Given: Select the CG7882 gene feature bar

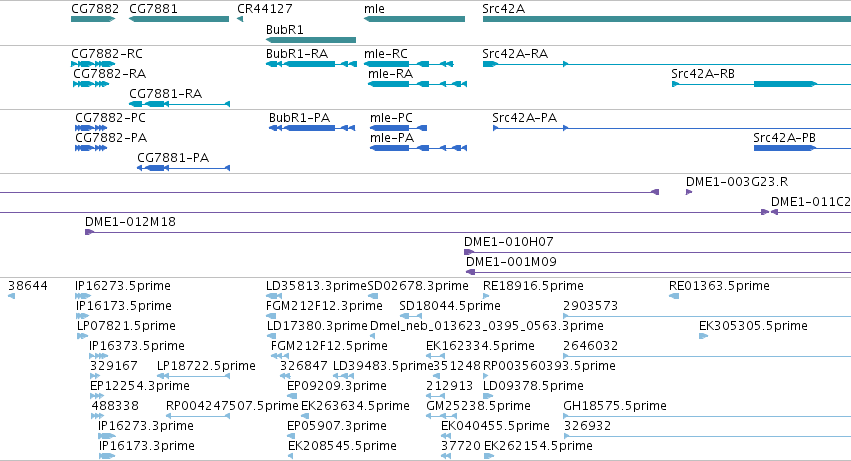Looking at the screenshot, I should [x=93, y=19].
